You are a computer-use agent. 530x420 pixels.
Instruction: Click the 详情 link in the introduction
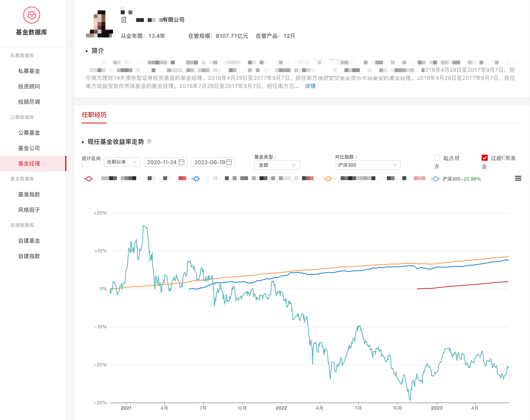point(310,86)
